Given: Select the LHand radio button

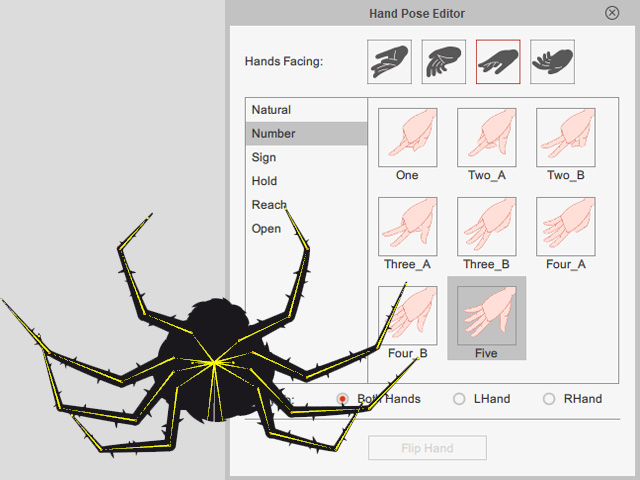Looking at the screenshot, I should coord(459,399).
